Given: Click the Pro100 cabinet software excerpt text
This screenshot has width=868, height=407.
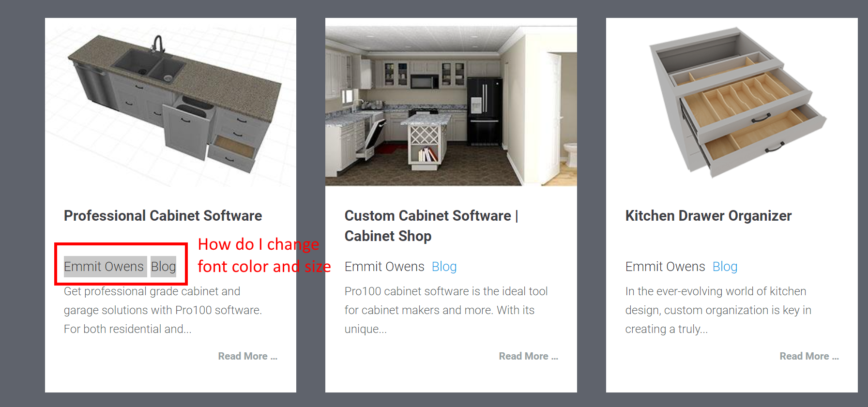Looking at the screenshot, I should click(446, 310).
